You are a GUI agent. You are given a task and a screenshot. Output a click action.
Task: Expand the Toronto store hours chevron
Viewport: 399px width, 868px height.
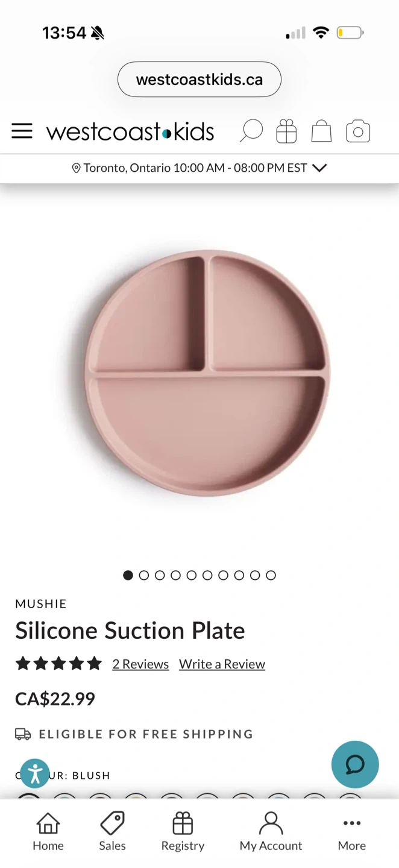coord(320,168)
